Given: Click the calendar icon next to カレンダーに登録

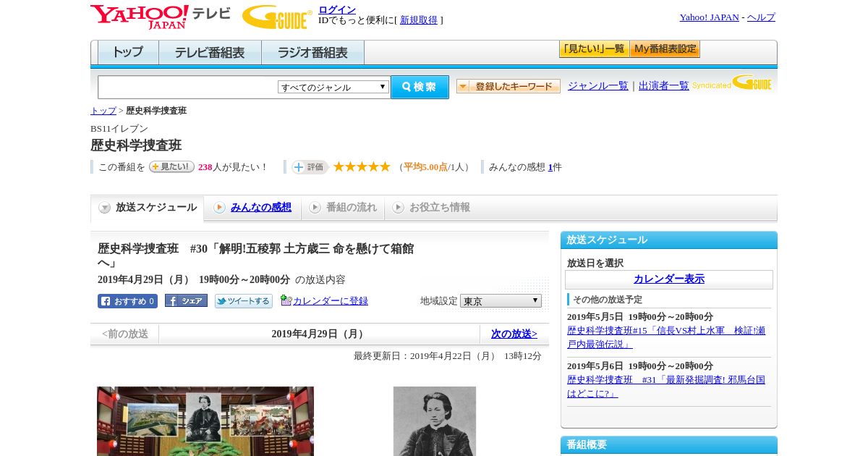Looking at the screenshot, I should 286,300.
